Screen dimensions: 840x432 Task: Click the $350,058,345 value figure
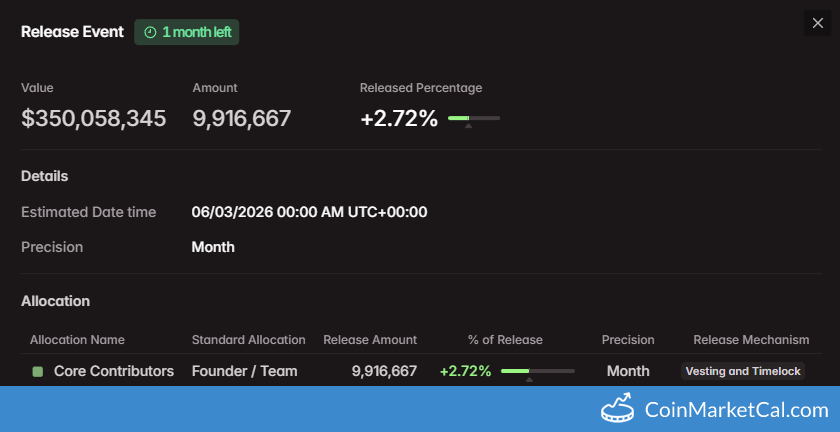94,118
